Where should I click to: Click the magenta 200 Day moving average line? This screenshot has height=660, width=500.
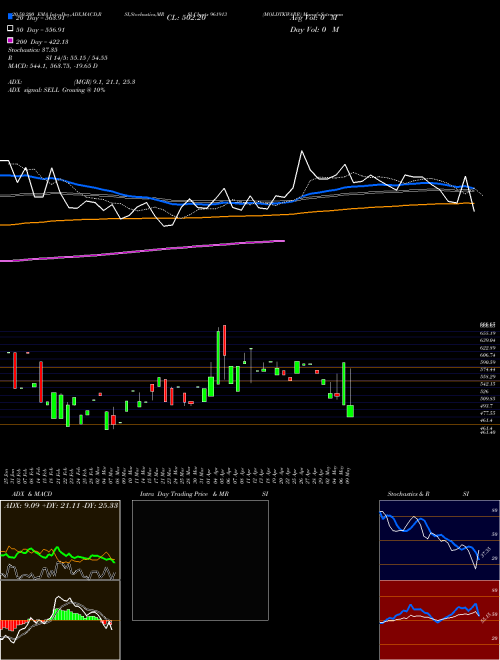[142, 251]
